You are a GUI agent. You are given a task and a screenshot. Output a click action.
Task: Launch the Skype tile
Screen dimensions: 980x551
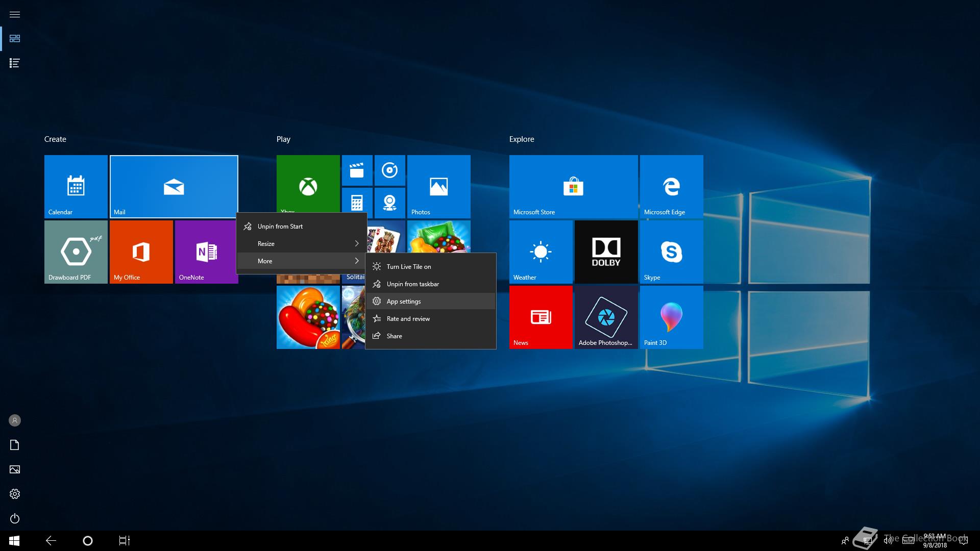pyautogui.click(x=671, y=252)
